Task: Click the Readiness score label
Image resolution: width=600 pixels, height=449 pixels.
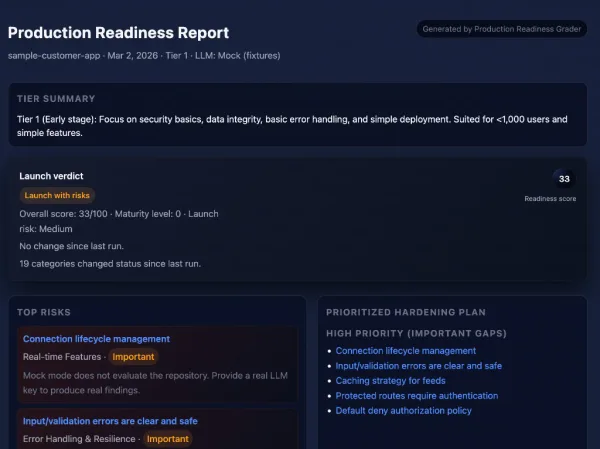Action: (x=550, y=199)
